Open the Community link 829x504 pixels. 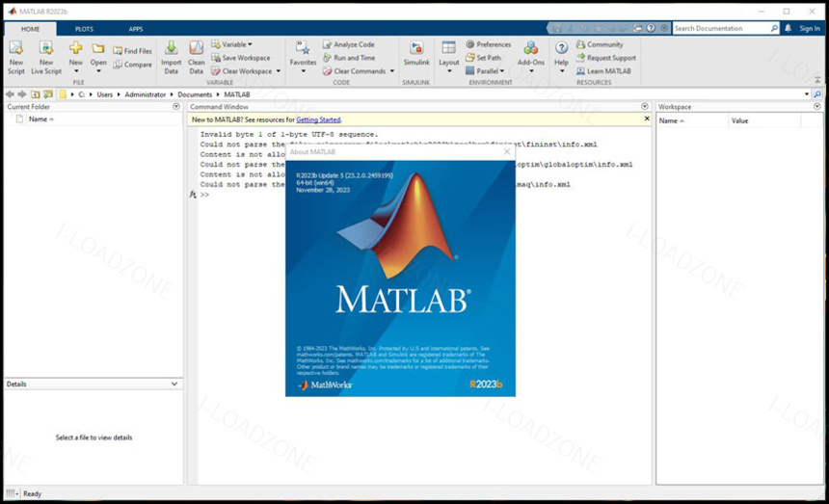point(600,44)
